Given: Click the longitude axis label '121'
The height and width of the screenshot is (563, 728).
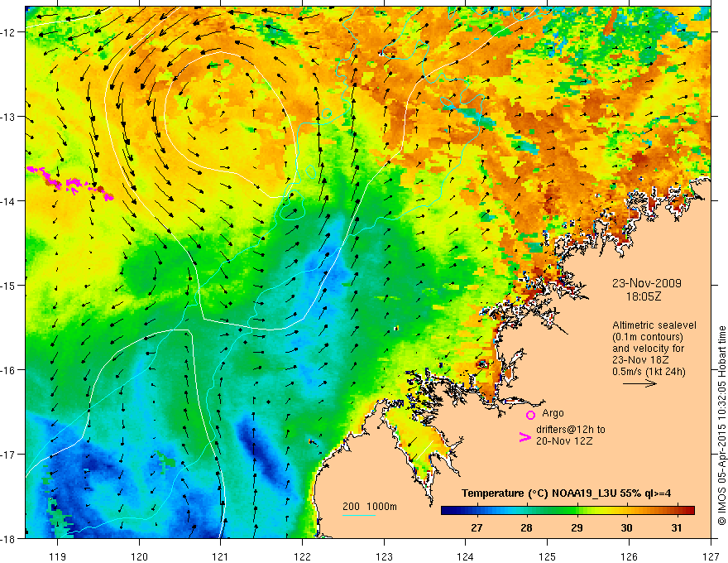Looking at the screenshot, I should point(221,556).
